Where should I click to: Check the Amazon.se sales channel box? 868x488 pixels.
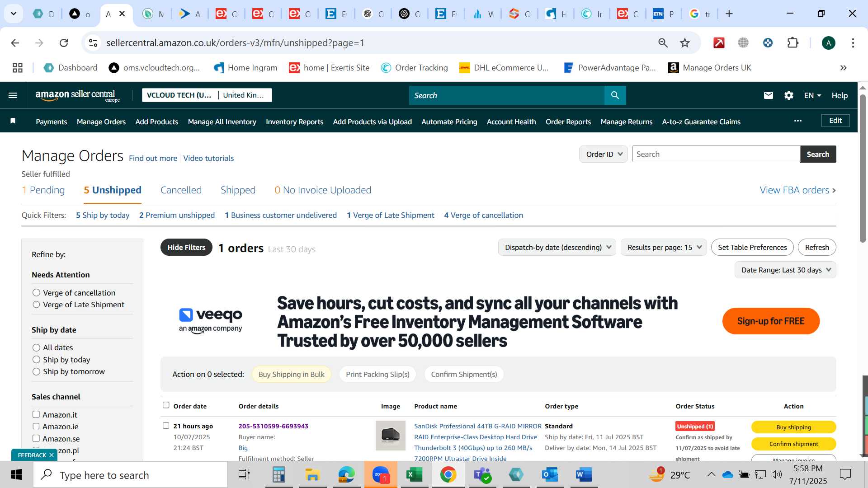pos(36,438)
